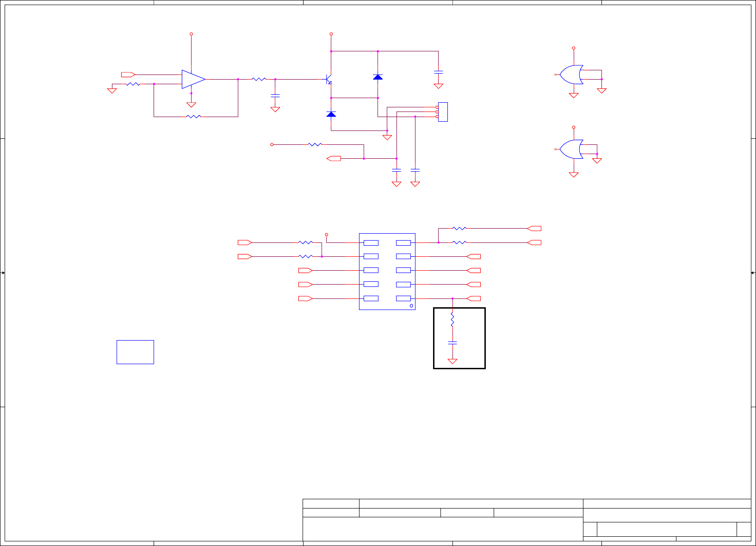Click the power pin above the lower OR gate

574,127
